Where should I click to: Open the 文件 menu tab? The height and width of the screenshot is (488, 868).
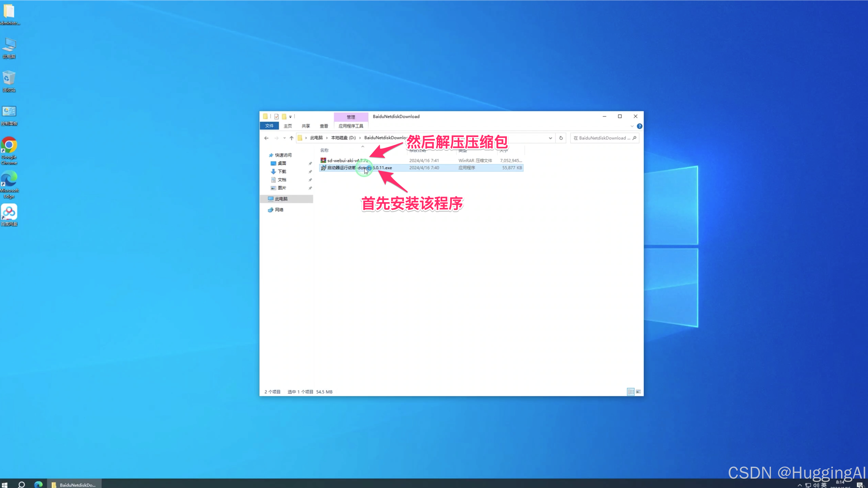[269, 126]
